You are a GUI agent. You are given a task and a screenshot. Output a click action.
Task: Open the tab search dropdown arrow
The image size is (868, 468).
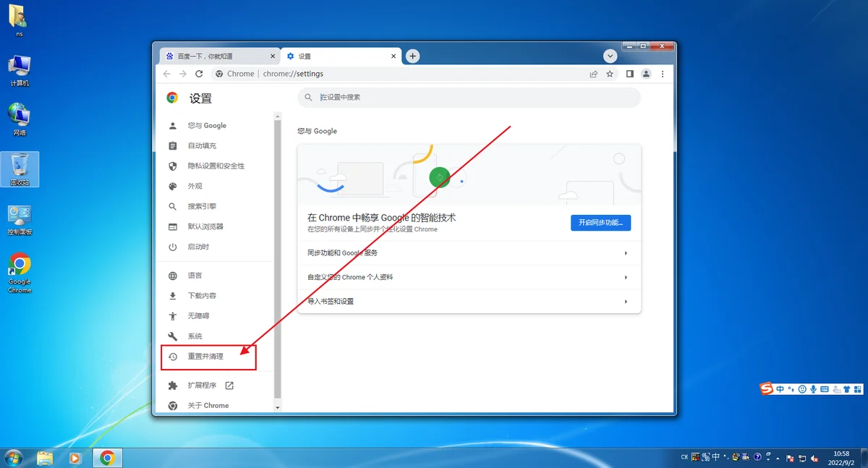click(x=610, y=56)
